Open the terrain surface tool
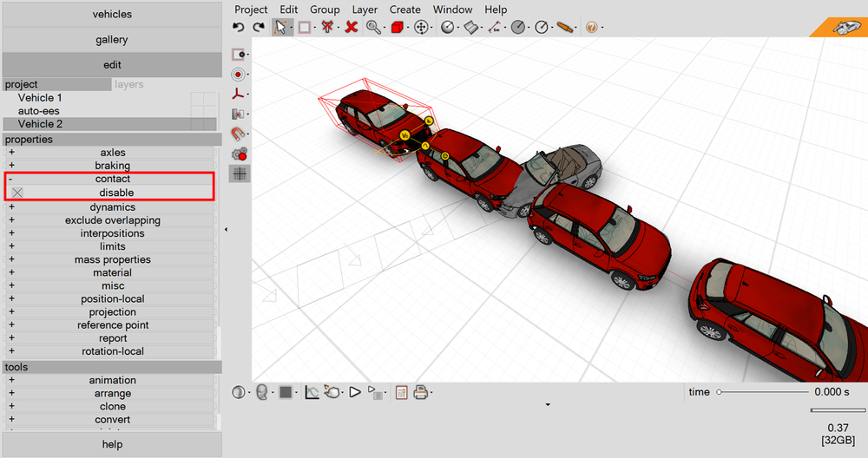This screenshot has width=868, height=458. tap(470, 27)
